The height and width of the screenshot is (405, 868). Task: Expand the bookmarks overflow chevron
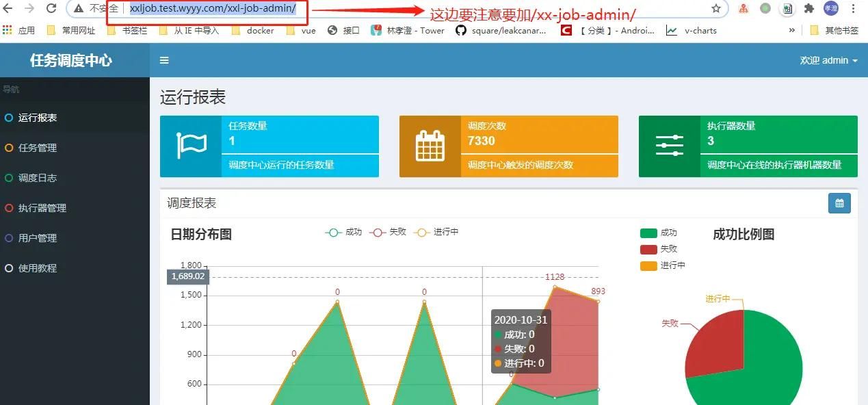pyautogui.click(x=791, y=30)
